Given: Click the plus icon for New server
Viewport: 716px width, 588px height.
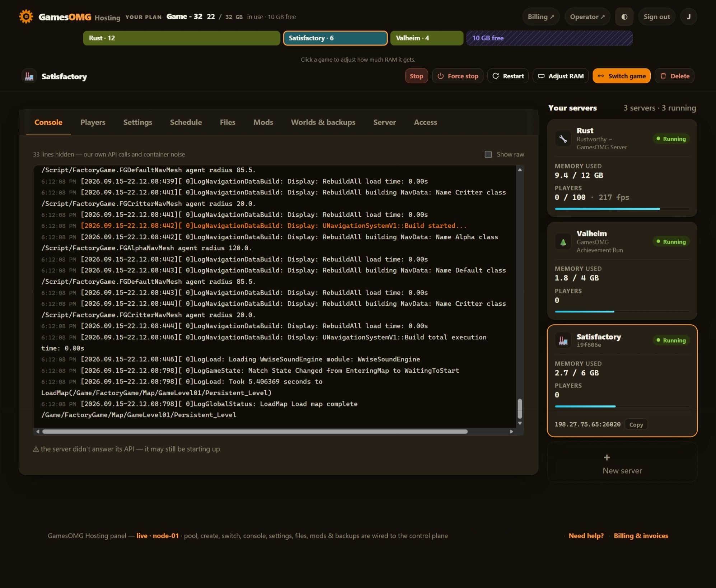Looking at the screenshot, I should click(x=607, y=457).
